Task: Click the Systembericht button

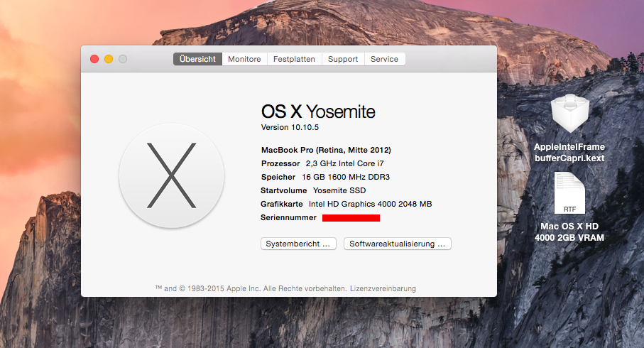Action: (298, 244)
